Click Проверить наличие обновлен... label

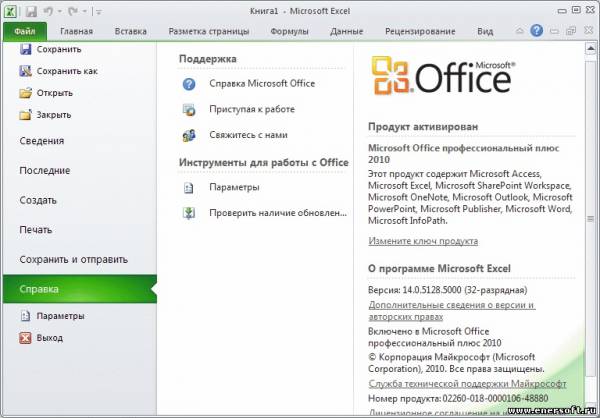(278, 213)
